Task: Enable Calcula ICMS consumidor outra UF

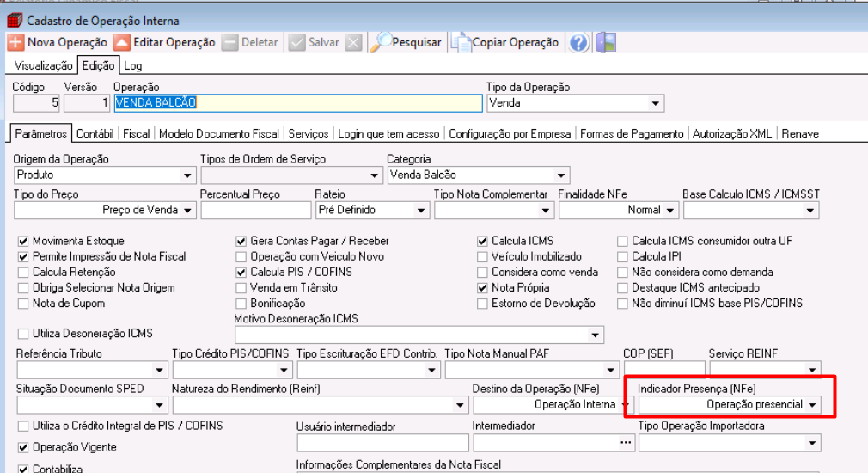Action: tap(622, 241)
